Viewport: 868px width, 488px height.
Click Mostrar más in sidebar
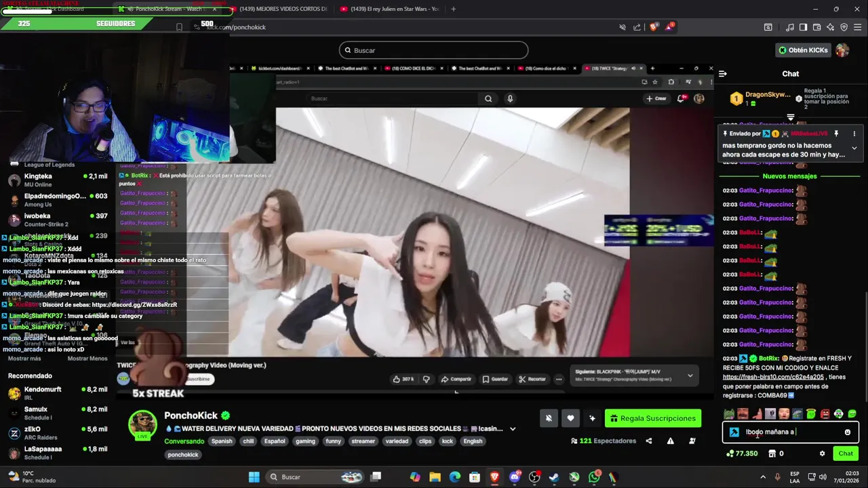click(24, 359)
